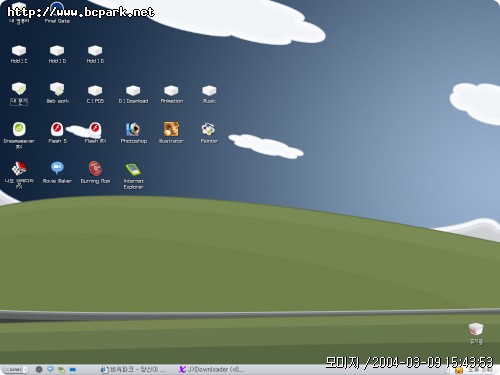Open the Web work folder icon

[57, 93]
